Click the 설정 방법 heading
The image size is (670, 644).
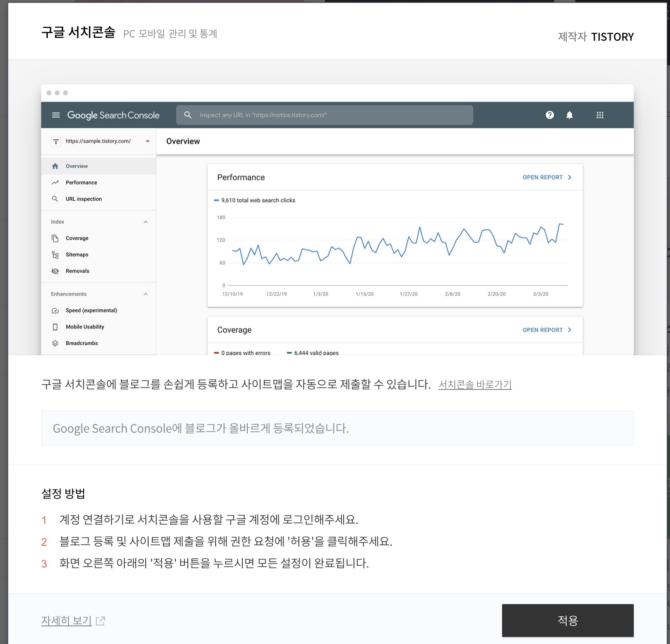[63, 493]
